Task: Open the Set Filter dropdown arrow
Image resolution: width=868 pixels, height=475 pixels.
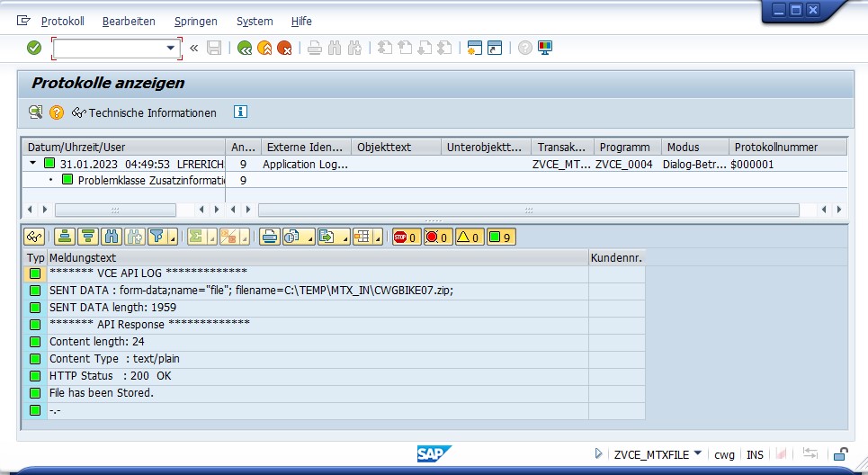Action: [171, 237]
